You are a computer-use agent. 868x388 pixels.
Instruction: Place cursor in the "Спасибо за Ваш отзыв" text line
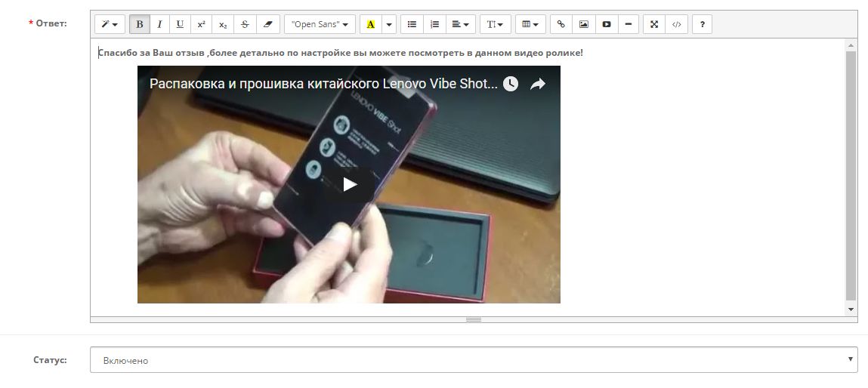340,53
